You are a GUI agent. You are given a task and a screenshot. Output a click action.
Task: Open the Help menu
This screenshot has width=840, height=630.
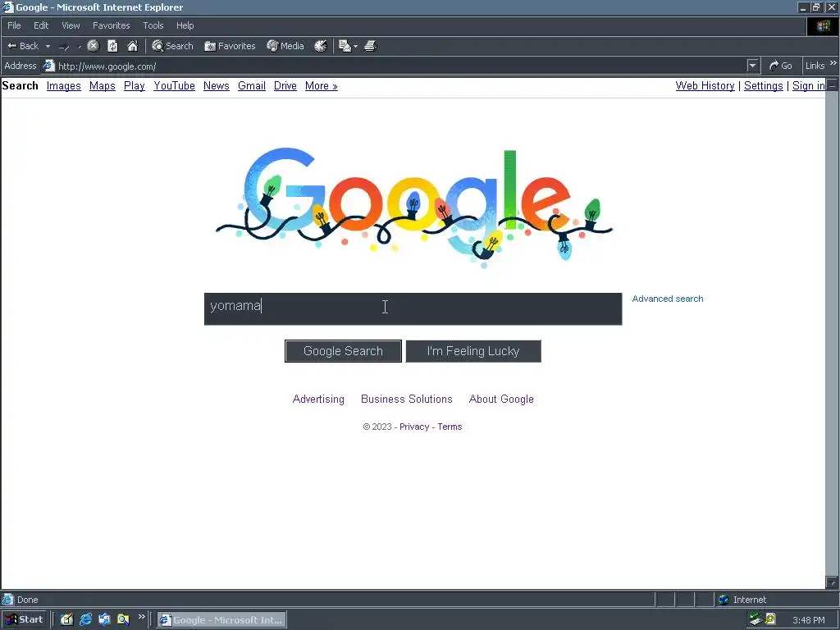pos(185,25)
